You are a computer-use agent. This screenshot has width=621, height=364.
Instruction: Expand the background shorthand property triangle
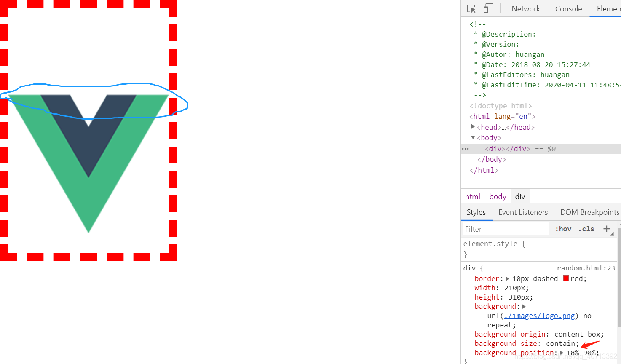click(x=524, y=306)
